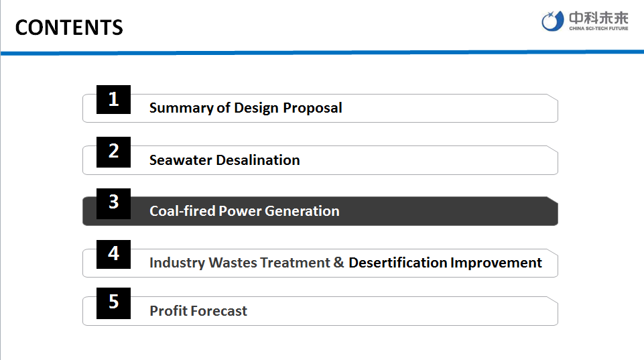This screenshot has height=360, width=644.
Task: Click the number 5 black box
Action: (113, 302)
